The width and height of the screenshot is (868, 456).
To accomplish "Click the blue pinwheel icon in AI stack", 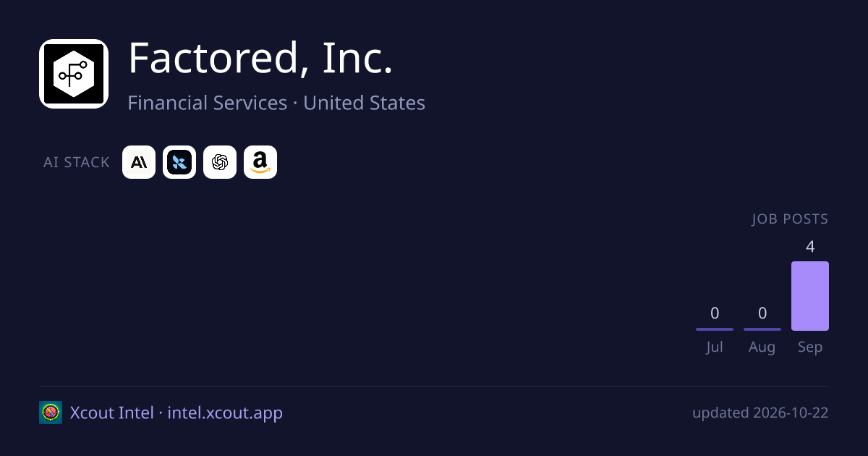I will click(x=179, y=162).
